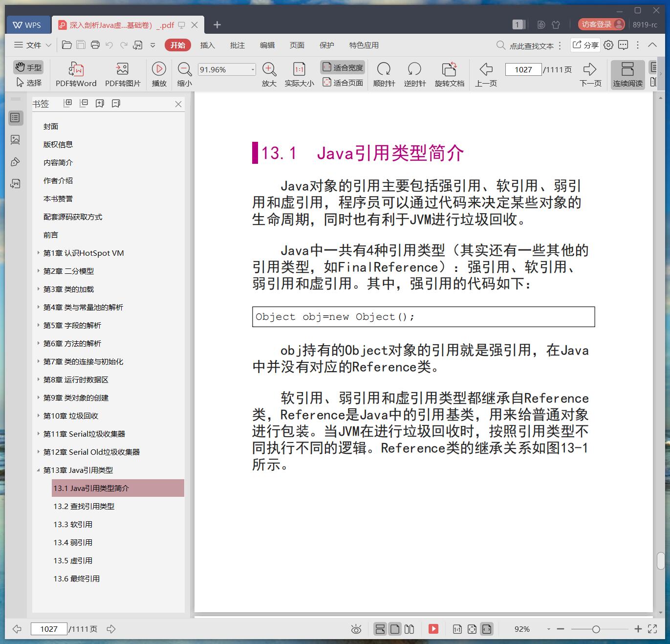670x644 pixels.
Task: Switch to the 插入 tab
Action: point(207,45)
